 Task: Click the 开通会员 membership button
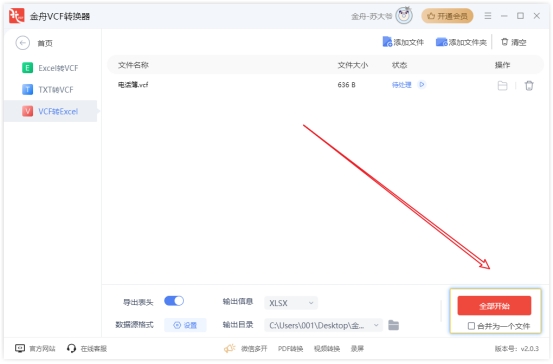447,16
